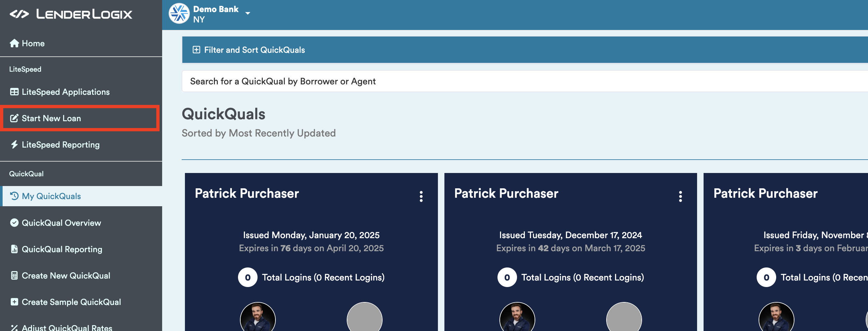Go to My QuickQuals
The image size is (868, 331).
(x=81, y=196)
